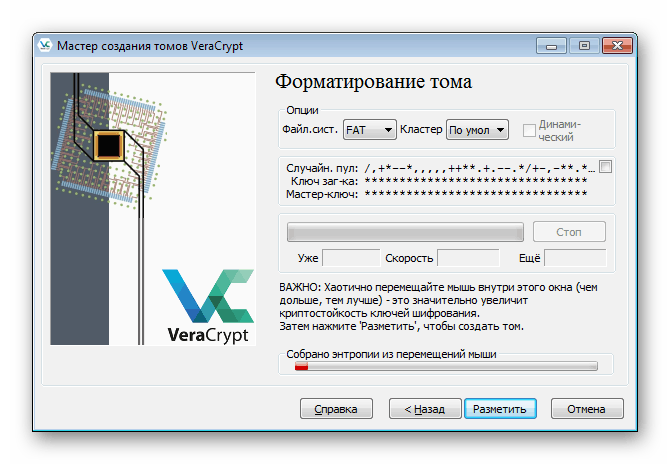Go back with '< Назад' button
Viewport: 670px width, 464px height.
[425, 409]
